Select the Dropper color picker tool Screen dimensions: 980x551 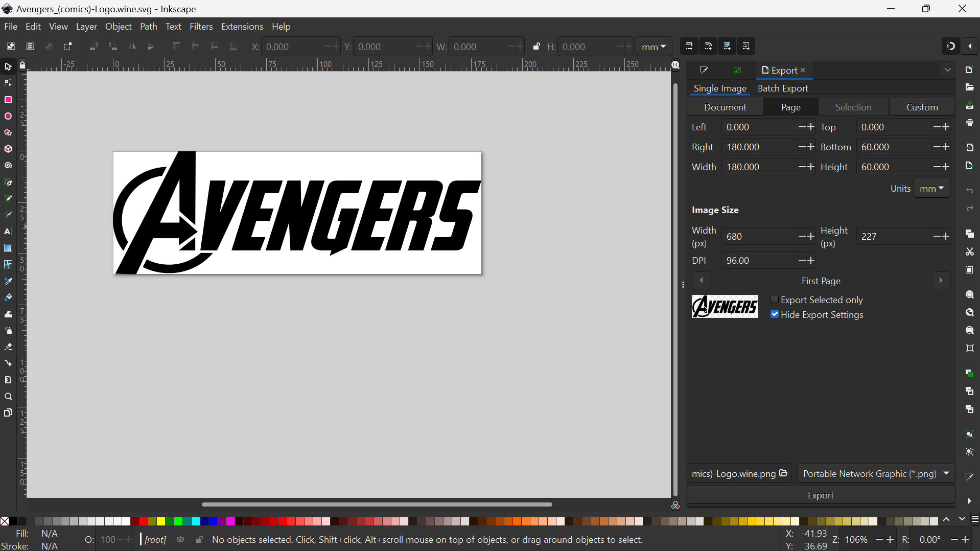point(8,281)
